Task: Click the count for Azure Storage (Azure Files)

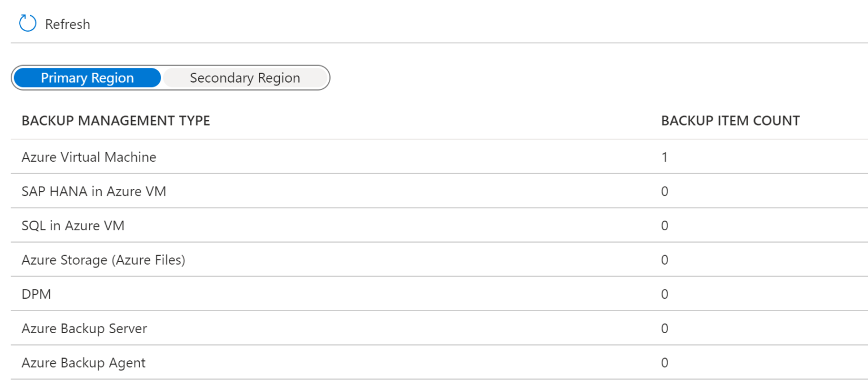Action: (x=665, y=260)
